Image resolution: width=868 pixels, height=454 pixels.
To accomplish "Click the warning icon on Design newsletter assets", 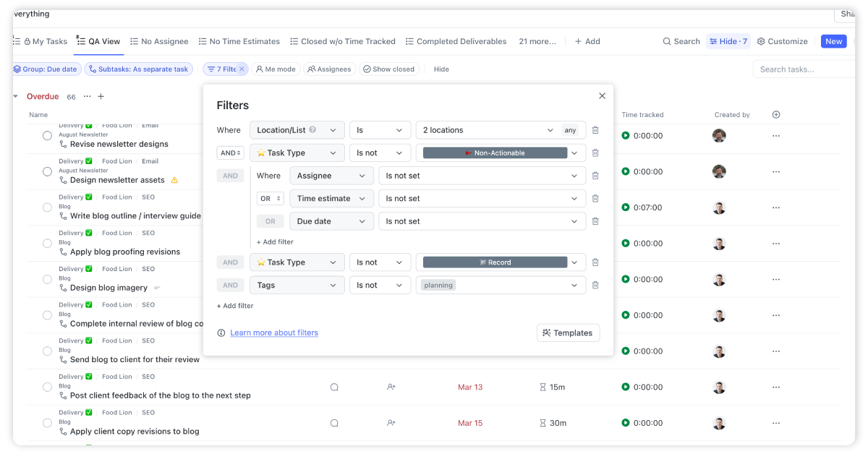I will point(174,179).
